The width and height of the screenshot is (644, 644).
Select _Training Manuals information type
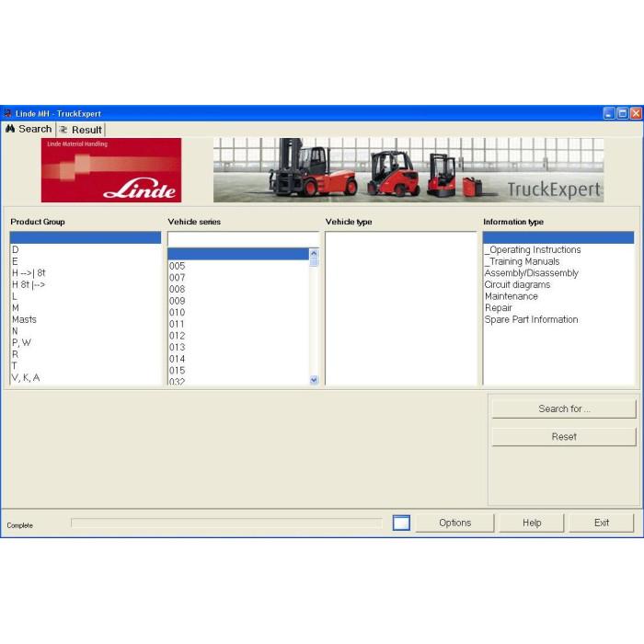558,261
